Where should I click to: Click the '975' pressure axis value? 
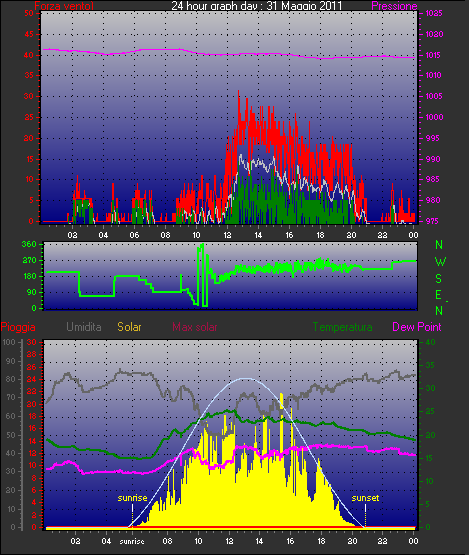tap(434, 221)
